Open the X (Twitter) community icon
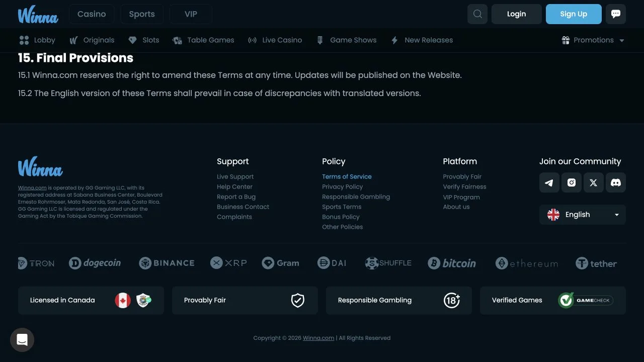Image resolution: width=644 pixels, height=362 pixels. (x=594, y=183)
